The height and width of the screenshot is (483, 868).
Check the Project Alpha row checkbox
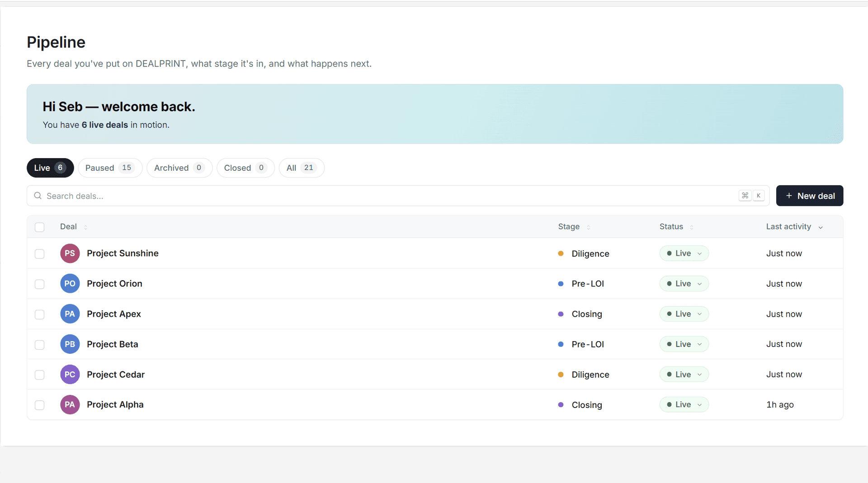[40, 405]
